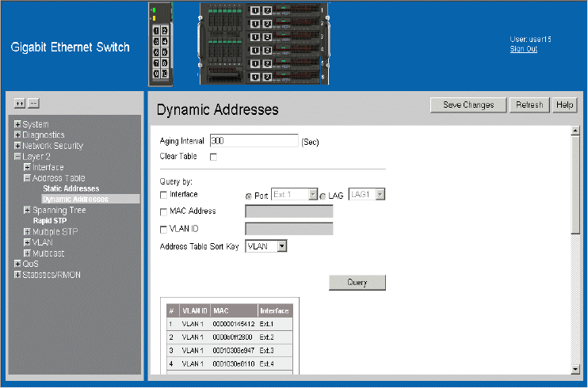Click the expand-all tree button in sidebar
Screen dimensions: 588x388
click(x=21, y=103)
